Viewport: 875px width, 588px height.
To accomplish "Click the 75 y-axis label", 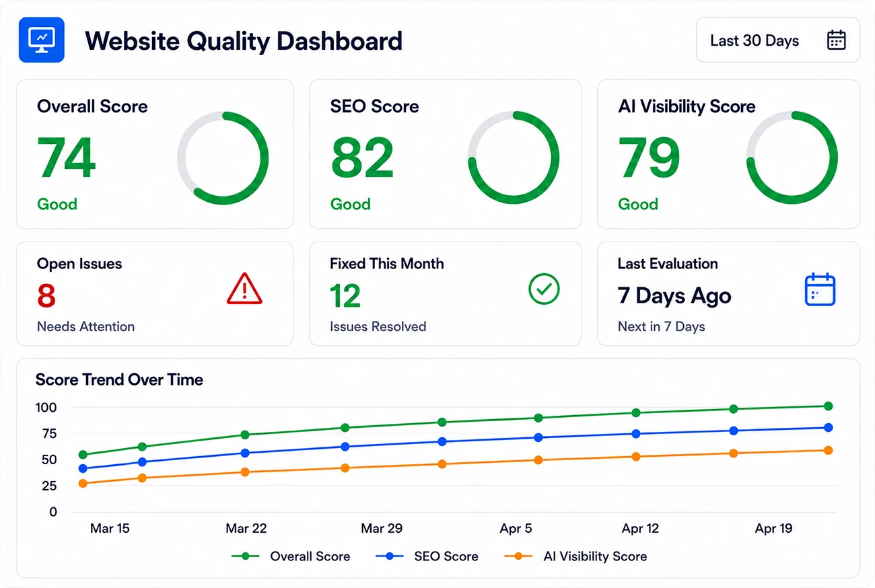I will pos(50,434).
